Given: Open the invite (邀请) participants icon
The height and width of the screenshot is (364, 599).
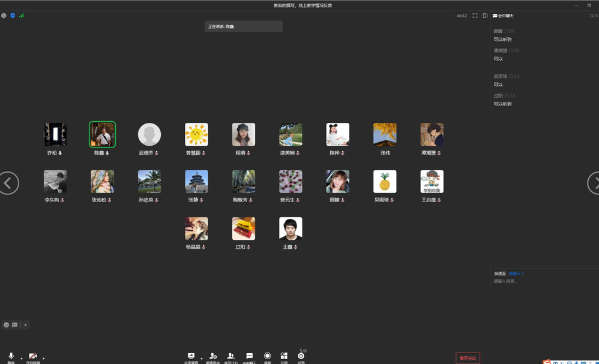Looking at the screenshot, I should click(213, 356).
